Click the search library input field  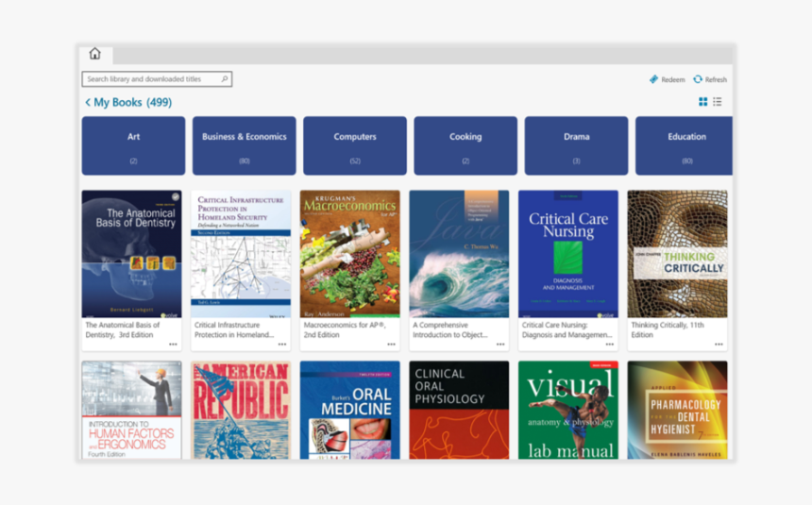pos(151,79)
